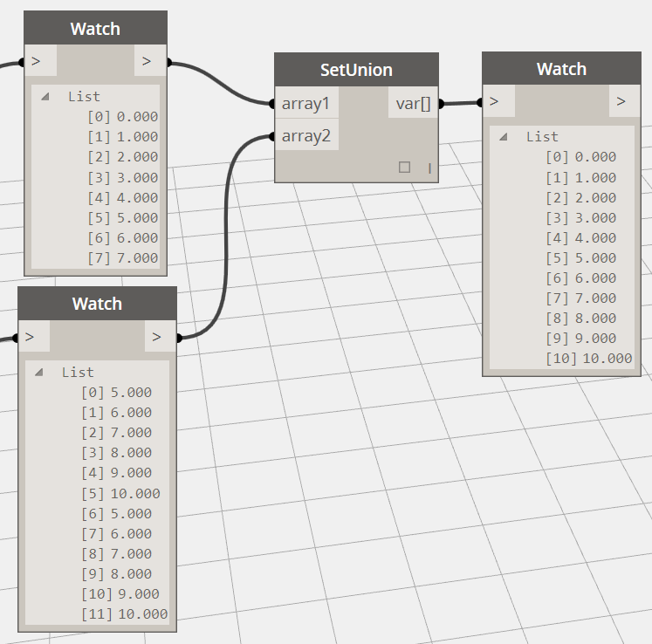
Task: Select the top-left Watch node header
Action: [x=96, y=28]
